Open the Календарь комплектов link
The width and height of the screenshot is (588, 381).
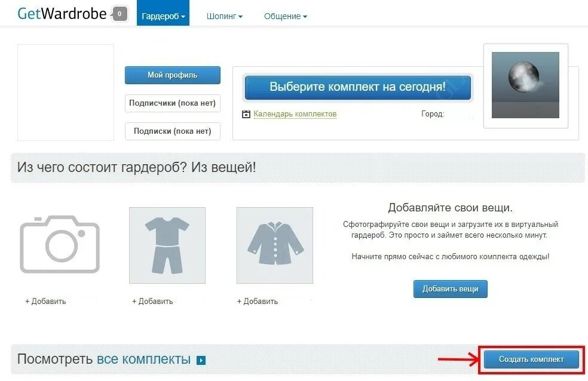pyautogui.click(x=295, y=114)
